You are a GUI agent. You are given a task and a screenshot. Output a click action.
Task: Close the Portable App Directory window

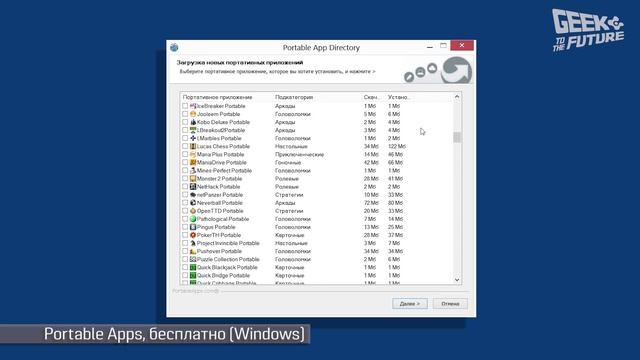click(462, 45)
